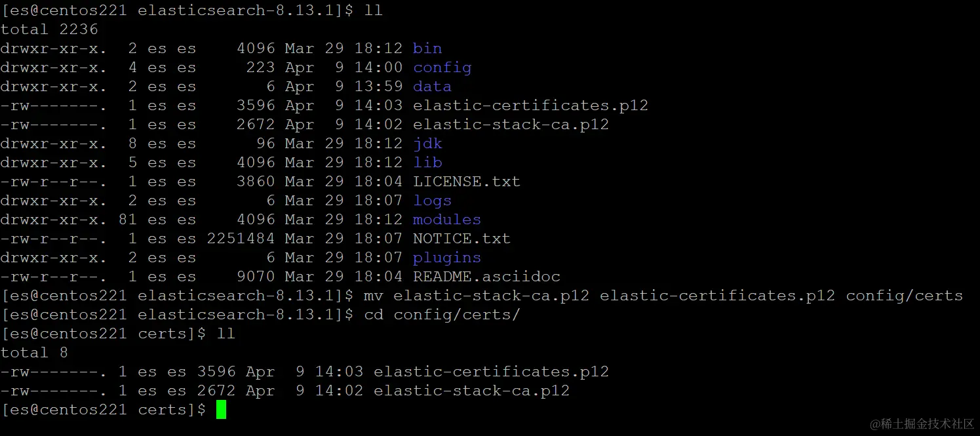Click the blue bin directory name
The width and height of the screenshot is (980, 436).
pyautogui.click(x=427, y=49)
